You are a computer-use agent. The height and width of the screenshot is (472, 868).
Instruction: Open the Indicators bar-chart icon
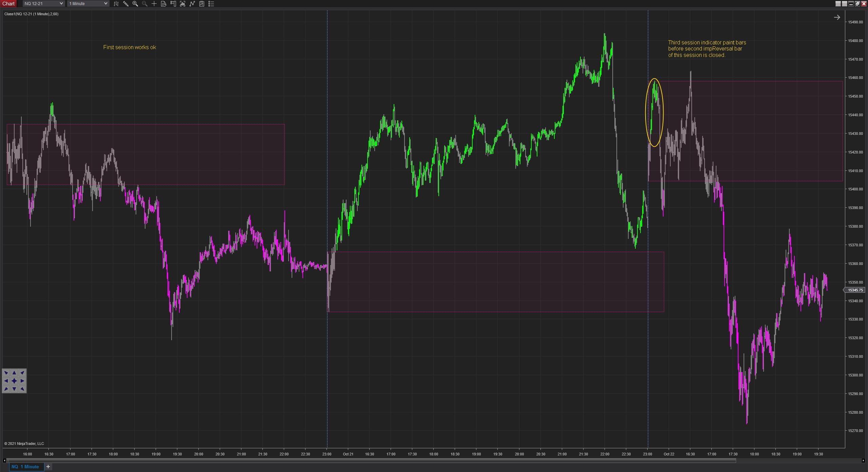pyautogui.click(x=182, y=4)
